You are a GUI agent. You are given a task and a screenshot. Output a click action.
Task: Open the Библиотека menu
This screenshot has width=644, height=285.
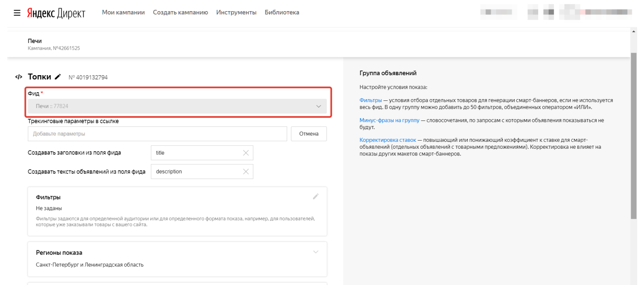click(282, 12)
